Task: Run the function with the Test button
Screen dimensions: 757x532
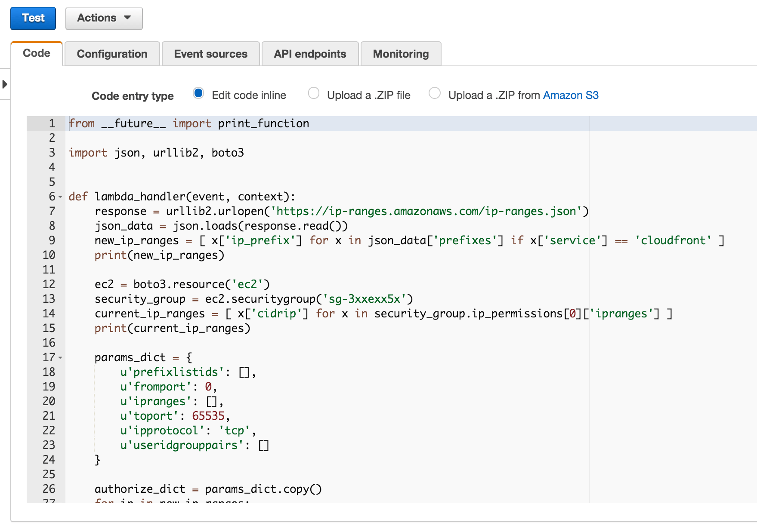Action: (x=33, y=18)
